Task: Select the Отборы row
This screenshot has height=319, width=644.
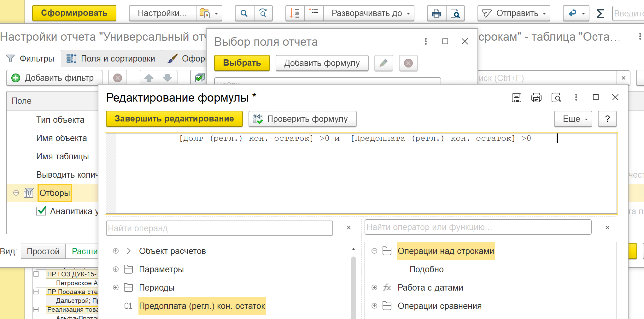Action: point(55,193)
